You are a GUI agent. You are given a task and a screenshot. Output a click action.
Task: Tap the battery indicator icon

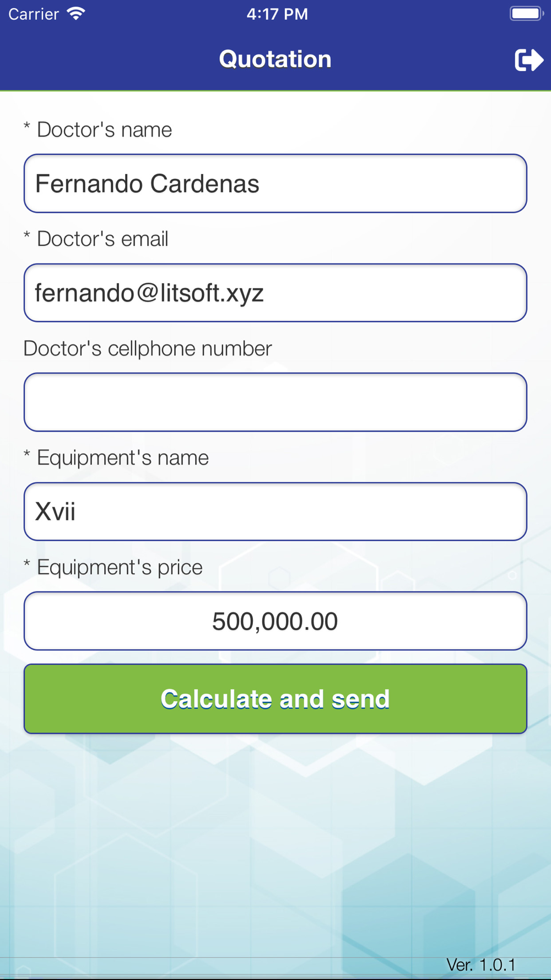coord(526,13)
